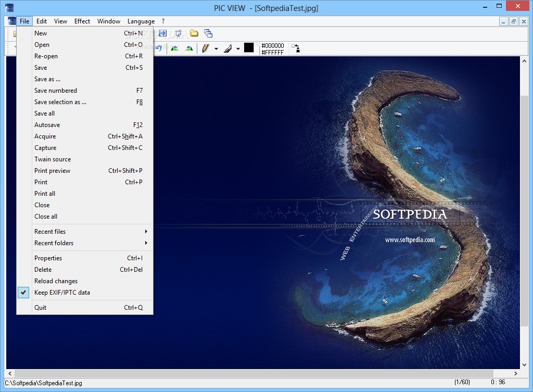
Task: Choose Acquire from File menu
Action: [85, 136]
